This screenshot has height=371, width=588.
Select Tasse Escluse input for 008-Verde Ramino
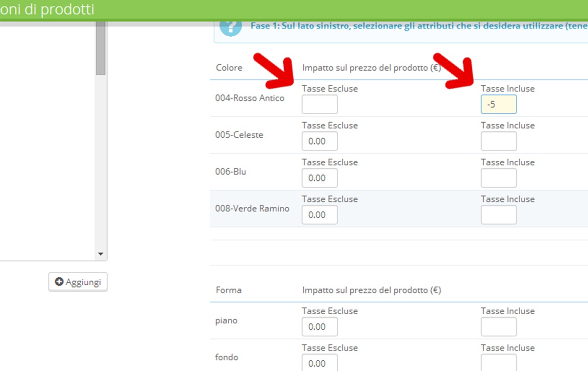pos(319,215)
